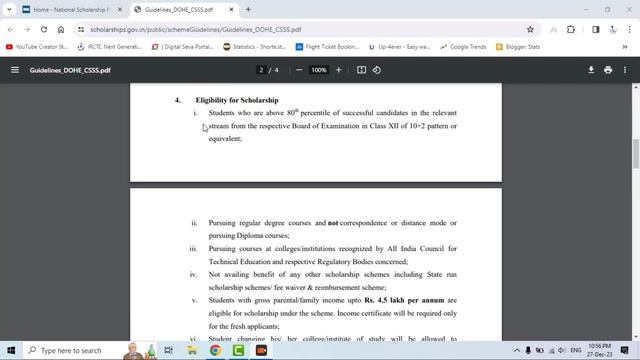Viewport: 640px width, 360px height.
Task: Show more hidden bookmarks chevron
Action: [624, 47]
